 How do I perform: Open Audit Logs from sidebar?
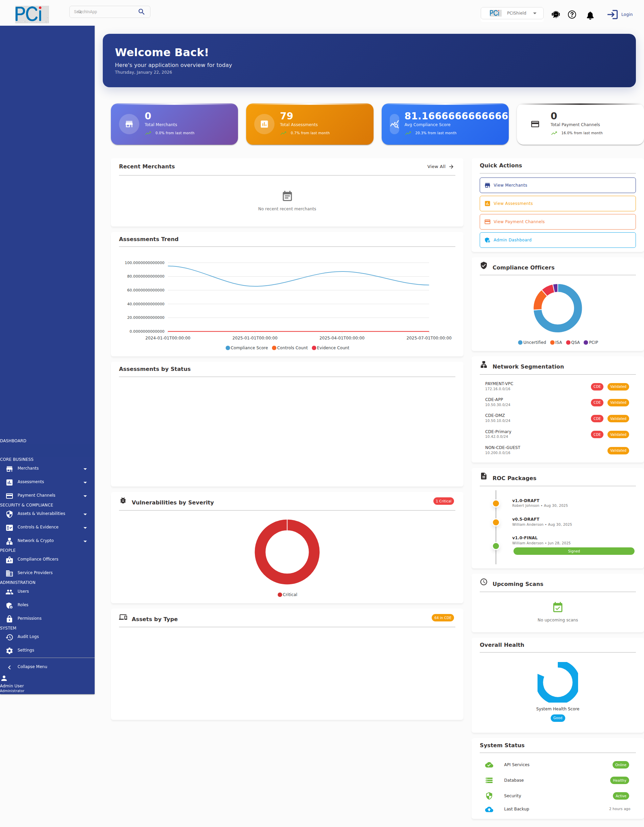click(28, 637)
